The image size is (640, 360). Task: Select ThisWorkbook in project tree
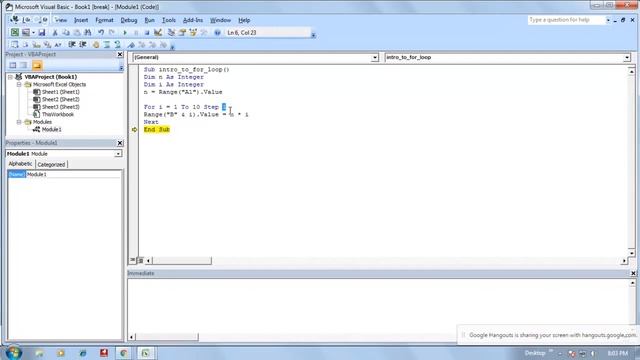tap(58, 114)
